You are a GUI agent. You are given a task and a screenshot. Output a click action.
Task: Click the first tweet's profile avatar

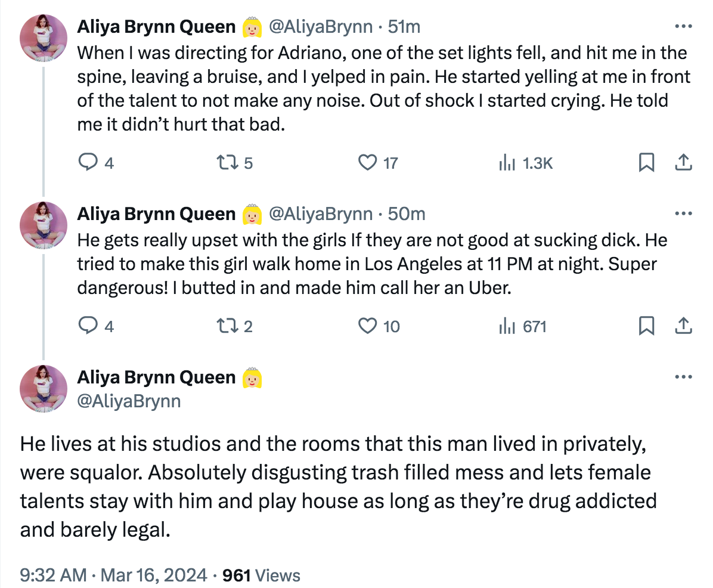point(44,38)
